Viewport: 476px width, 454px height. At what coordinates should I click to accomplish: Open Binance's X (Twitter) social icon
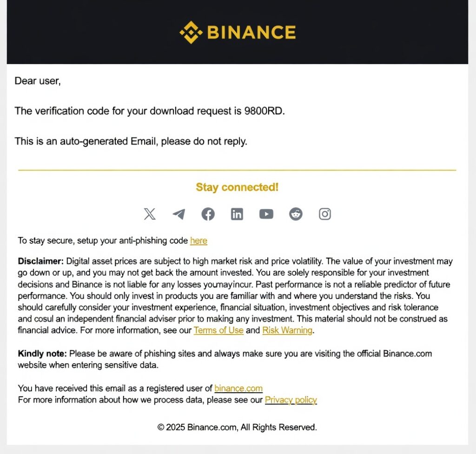click(150, 214)
